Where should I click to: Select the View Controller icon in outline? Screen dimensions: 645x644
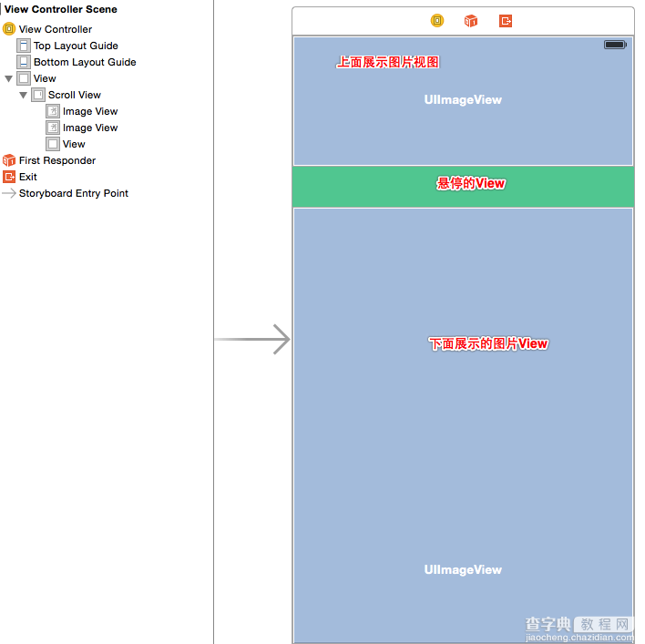tap(8, 29)
